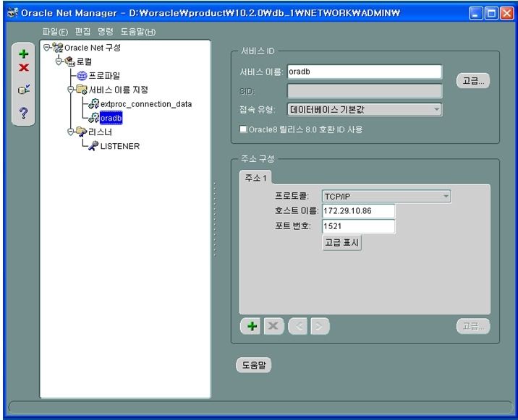Click the 서비스 이름 input field
518x420 pixels.
coord(365,72)
